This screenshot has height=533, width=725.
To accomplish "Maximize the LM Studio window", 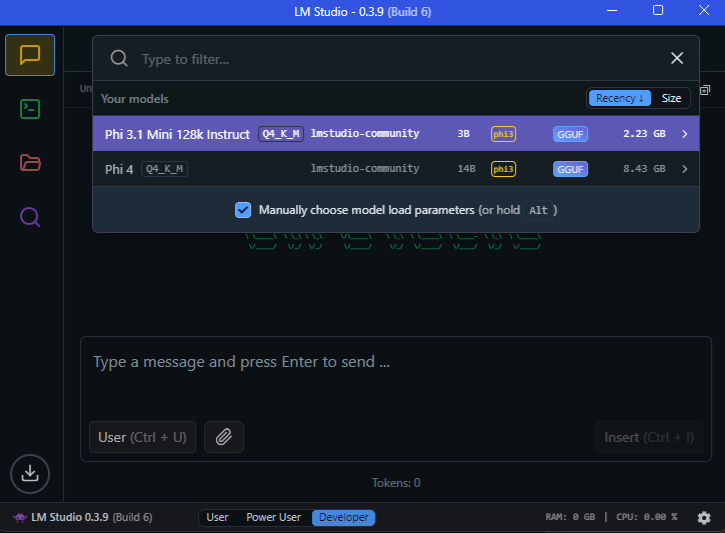I will tap(657, 11).
